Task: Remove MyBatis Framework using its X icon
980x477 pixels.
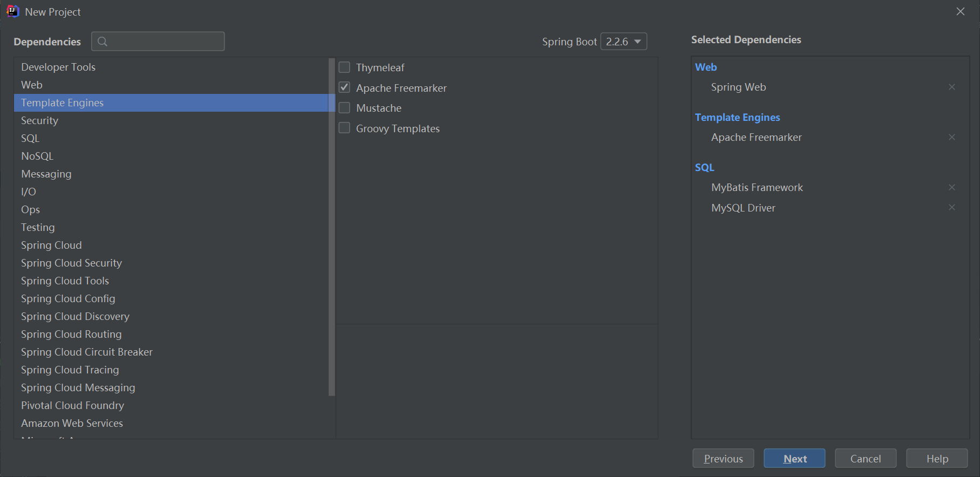Action: (x=952, y=187)
